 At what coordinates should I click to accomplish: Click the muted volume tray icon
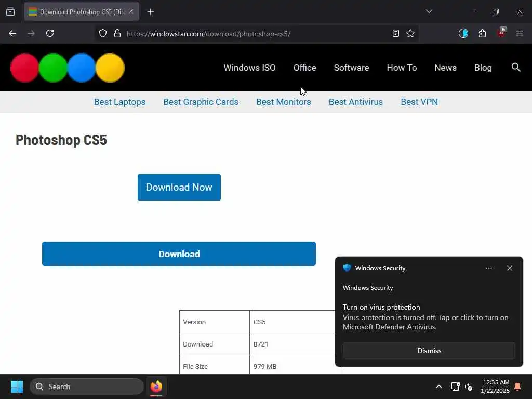coord(469,387)
